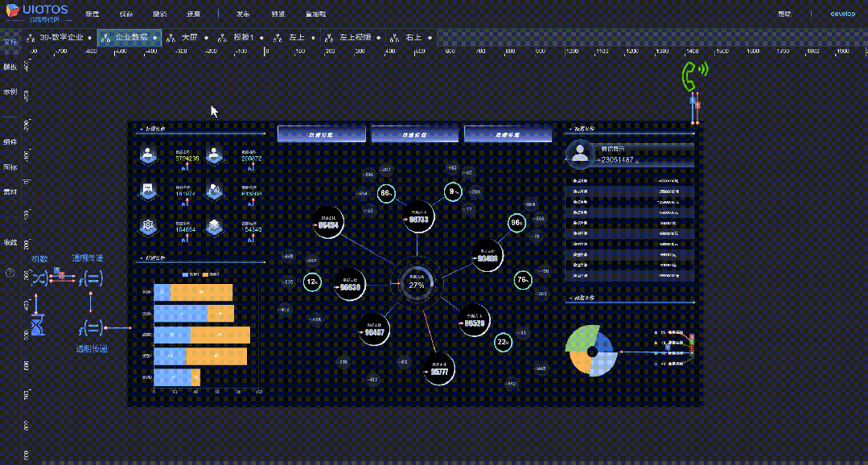
Task: Click the 9% ring indicator
Action: 453,191
